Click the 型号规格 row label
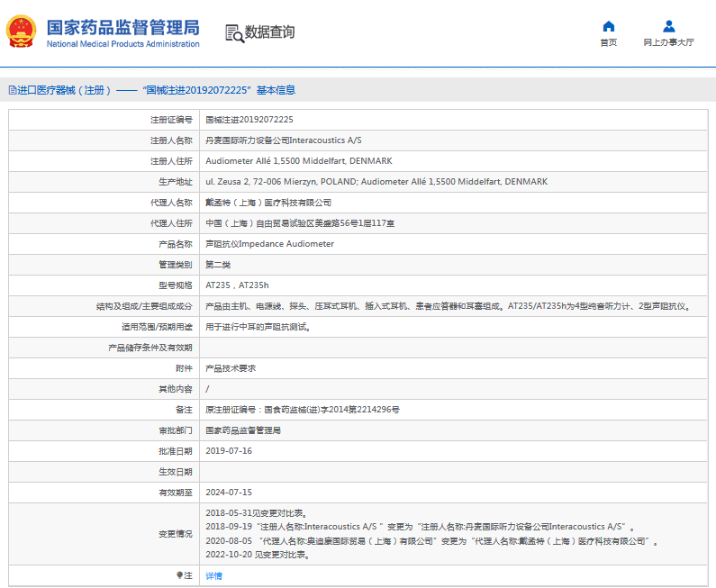 pyautogui.click(x=176, y=285)
